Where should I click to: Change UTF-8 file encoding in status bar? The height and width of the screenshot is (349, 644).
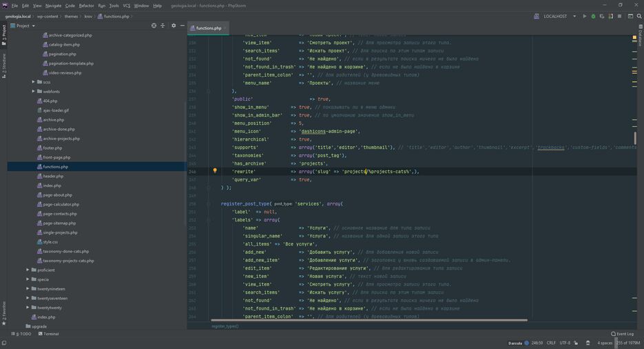(565, 343)
